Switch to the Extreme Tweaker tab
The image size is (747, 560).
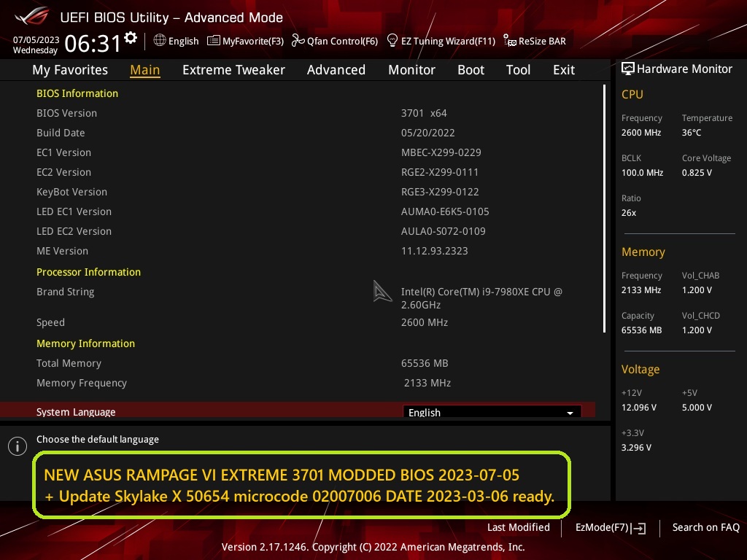(233, 70)
